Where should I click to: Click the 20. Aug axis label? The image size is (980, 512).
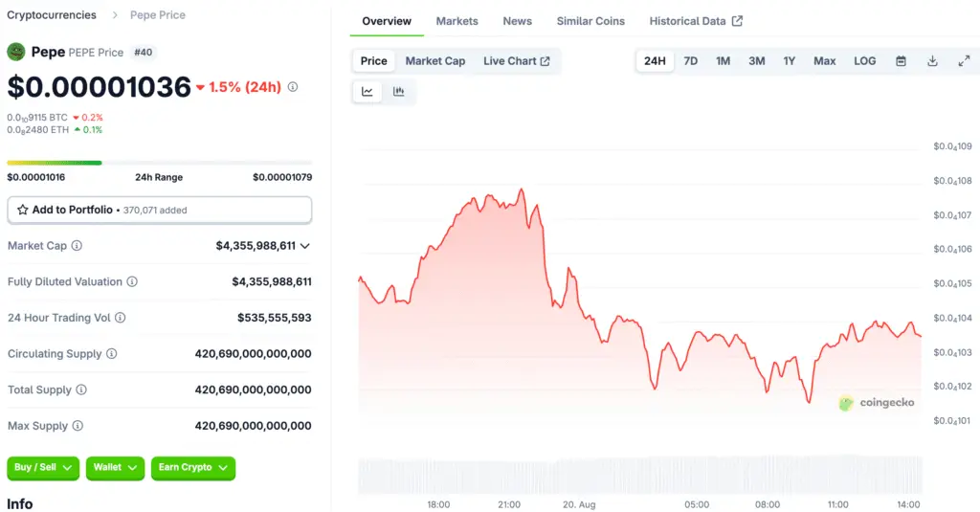pos(579,504)
